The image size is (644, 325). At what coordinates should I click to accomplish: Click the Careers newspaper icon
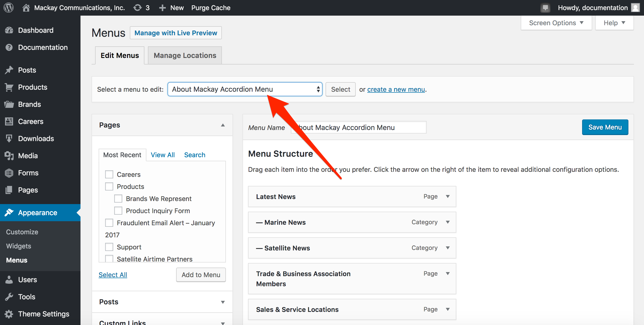[9, 121]
